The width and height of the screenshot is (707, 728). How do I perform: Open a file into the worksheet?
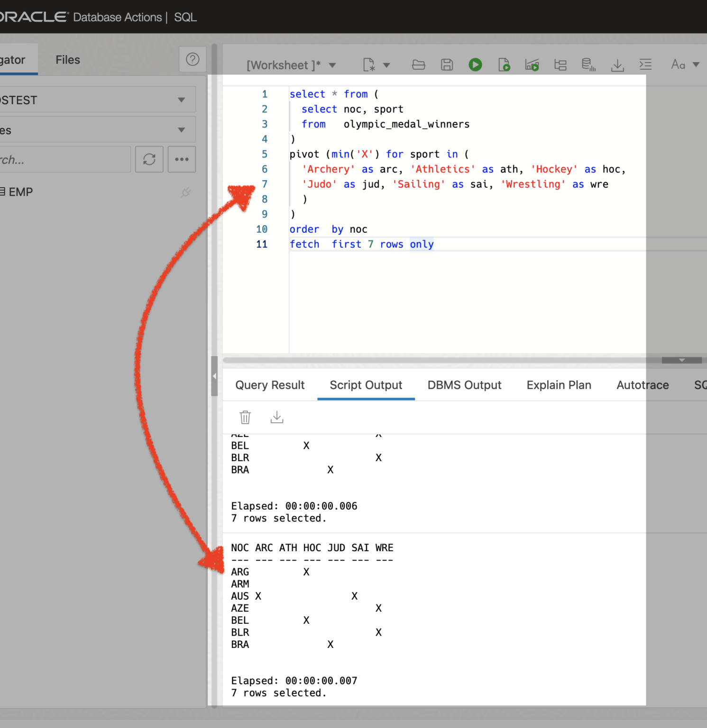tap(418, 64)
